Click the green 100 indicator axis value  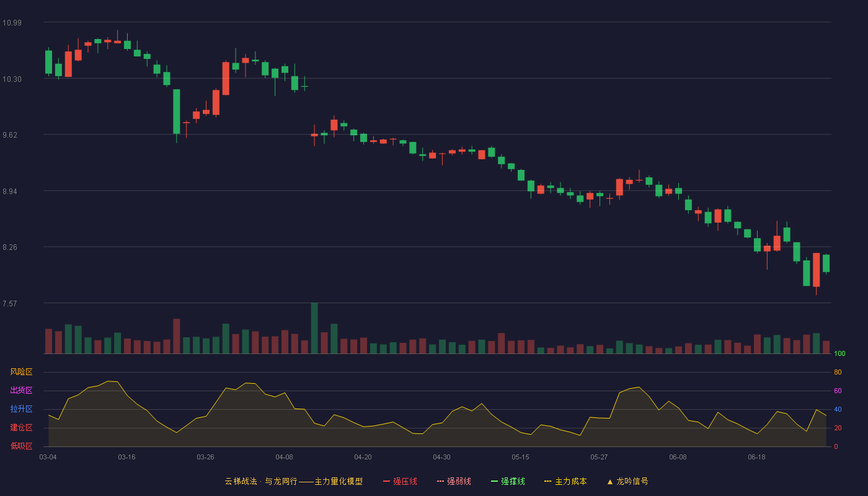tap(839, 353)
